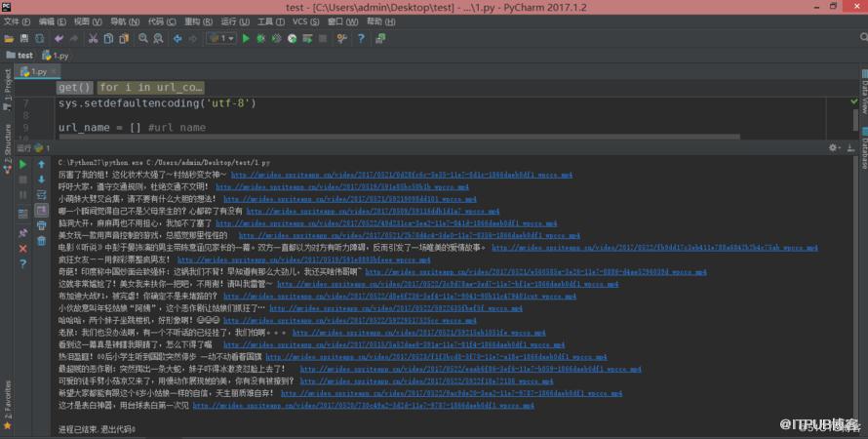Image resolution: width=868 pixels, height=439 pixels.
Task: Close Run tab with red X
Action: tap(22, 249)
